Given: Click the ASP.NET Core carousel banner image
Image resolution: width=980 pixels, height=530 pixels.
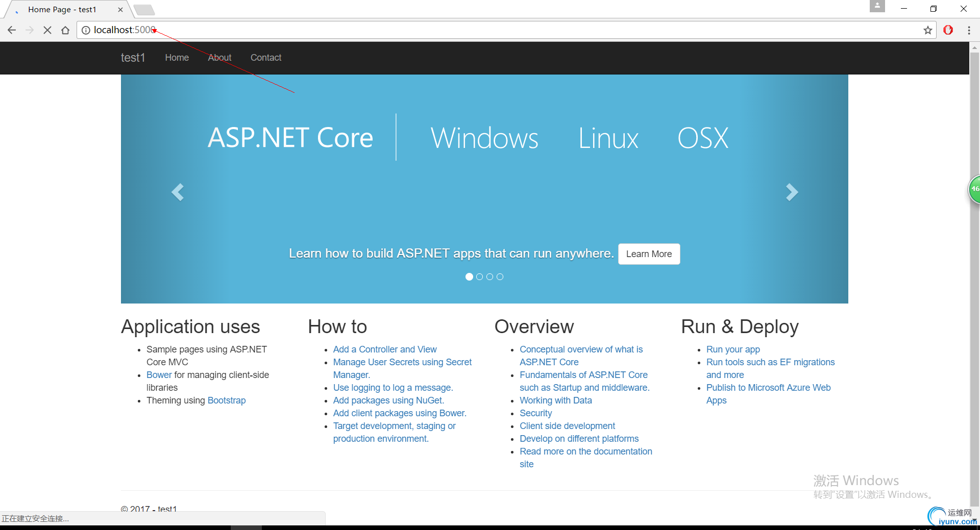Looking at the screenshot, I should click(484, 189).
